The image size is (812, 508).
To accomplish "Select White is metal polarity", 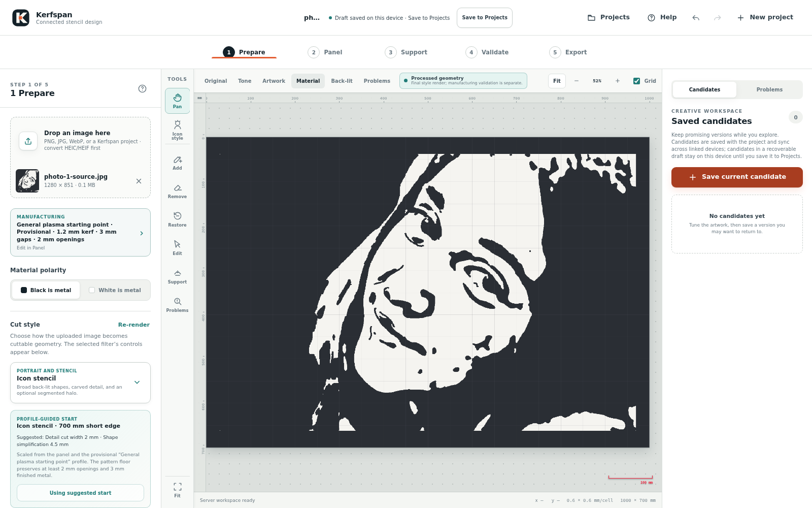I will click(x=115, y=290).
